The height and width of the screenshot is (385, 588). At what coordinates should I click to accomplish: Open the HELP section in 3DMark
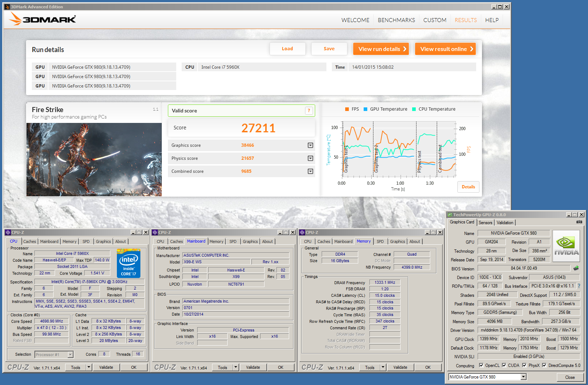tap(492, 20)
